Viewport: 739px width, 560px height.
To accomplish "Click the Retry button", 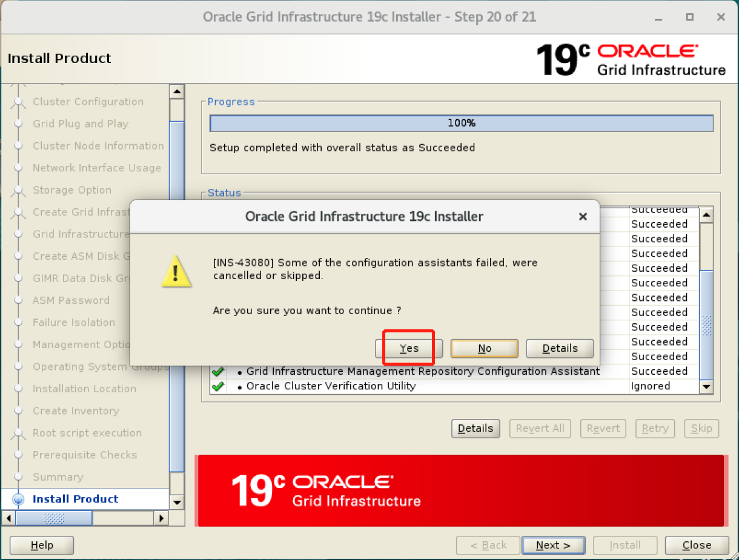I will click(x=655, y=429).
